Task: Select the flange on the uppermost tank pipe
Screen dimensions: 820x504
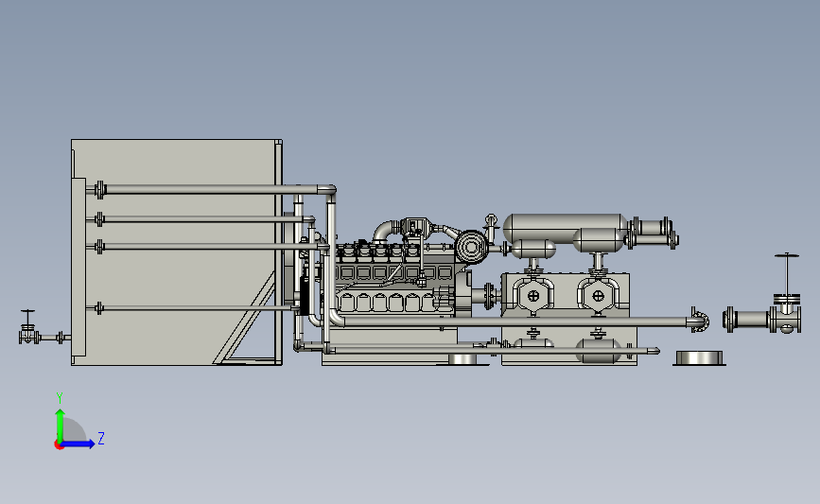Action: pyautogui.click(x=99, y=189)
